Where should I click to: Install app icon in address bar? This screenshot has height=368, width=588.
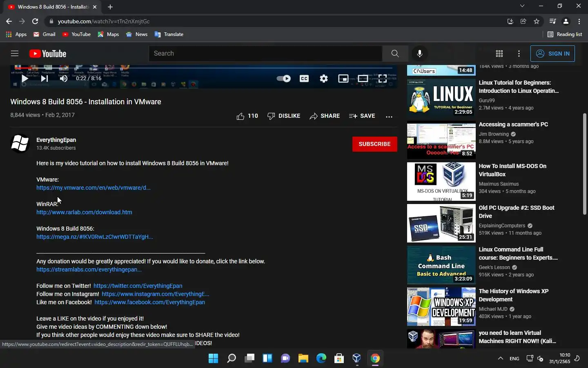point(510,21)
